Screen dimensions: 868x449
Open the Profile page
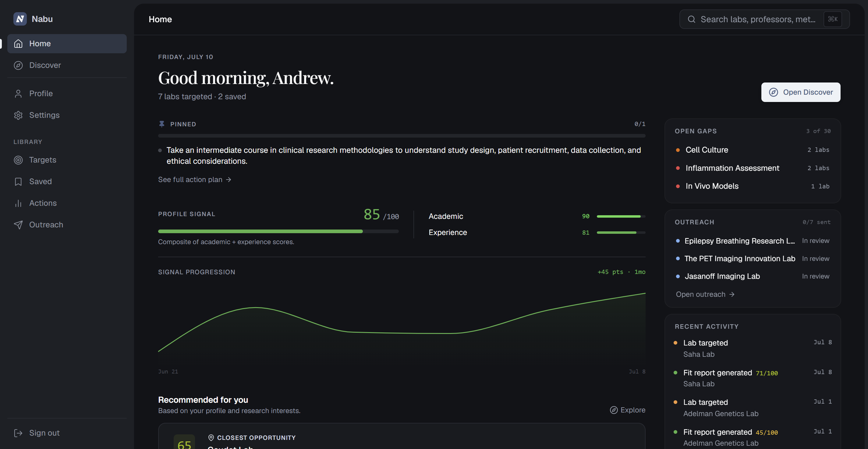pyautogui.click(x=67, y=93)
